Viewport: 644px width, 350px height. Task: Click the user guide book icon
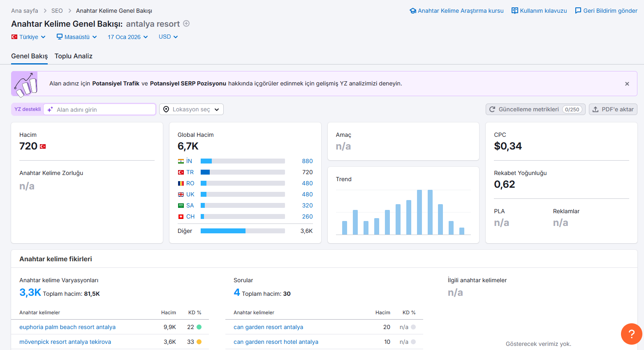515,11
